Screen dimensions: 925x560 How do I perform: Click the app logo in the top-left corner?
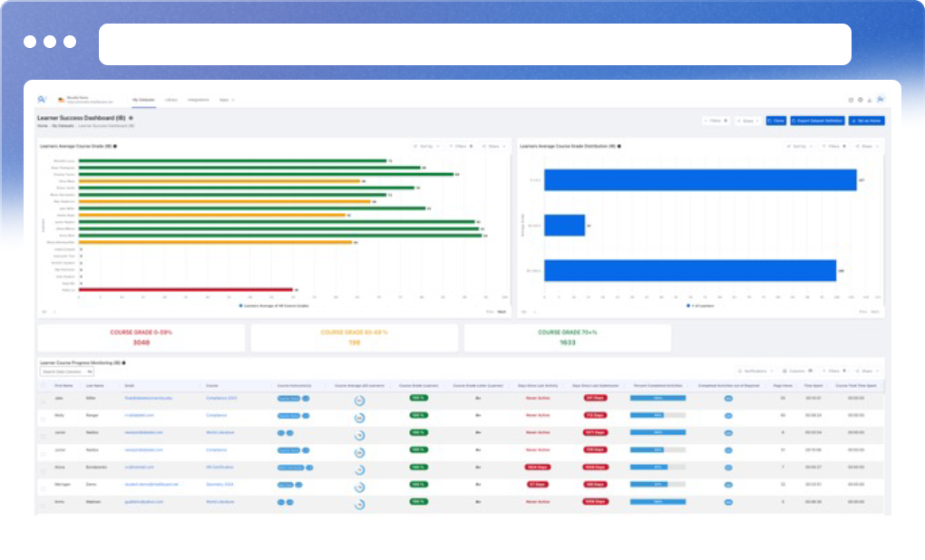tap(42, 100)
